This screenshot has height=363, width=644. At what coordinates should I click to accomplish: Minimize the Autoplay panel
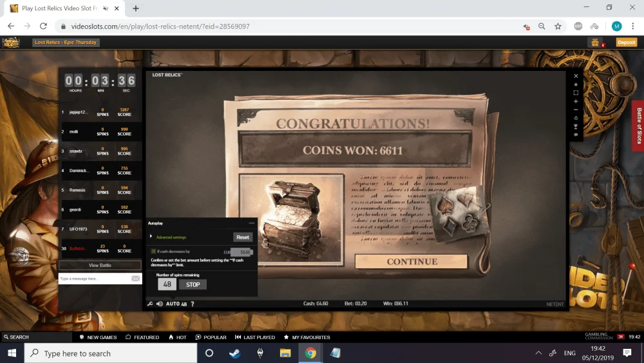click(x=252, y=223)
